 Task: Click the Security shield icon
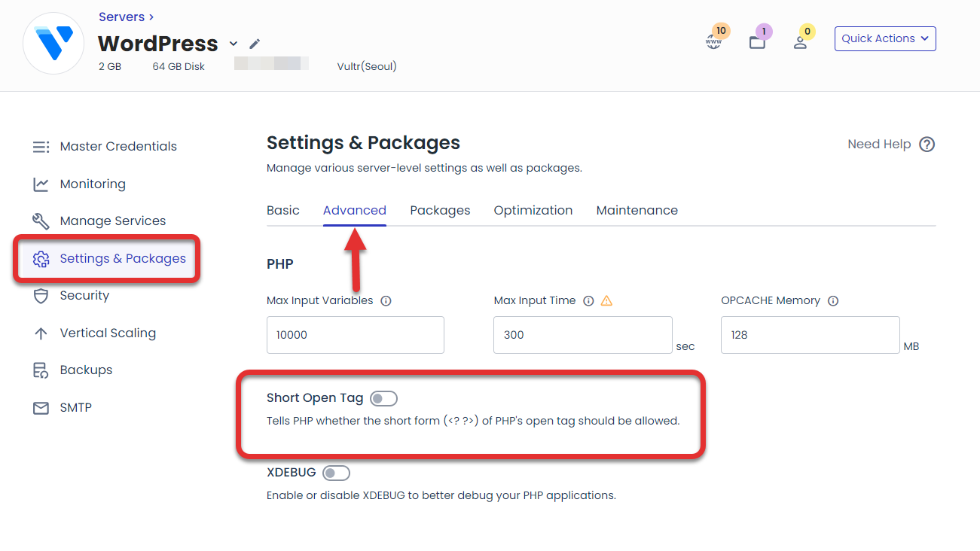point(41,296)
